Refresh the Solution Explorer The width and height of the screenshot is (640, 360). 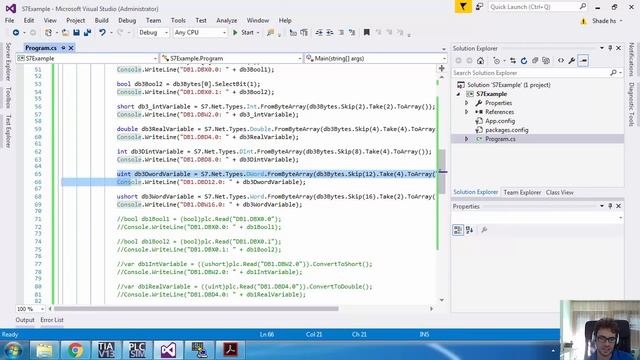tap(524, 60)
